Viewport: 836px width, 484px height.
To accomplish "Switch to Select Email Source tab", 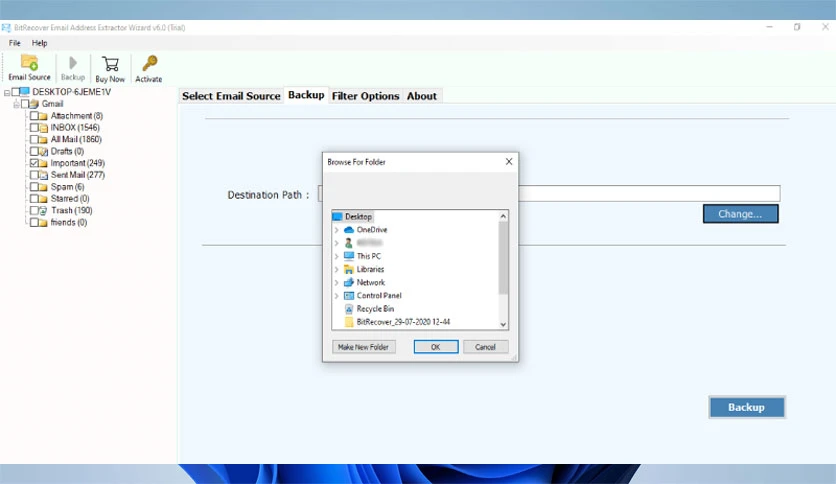I will (x=231, y=96).
